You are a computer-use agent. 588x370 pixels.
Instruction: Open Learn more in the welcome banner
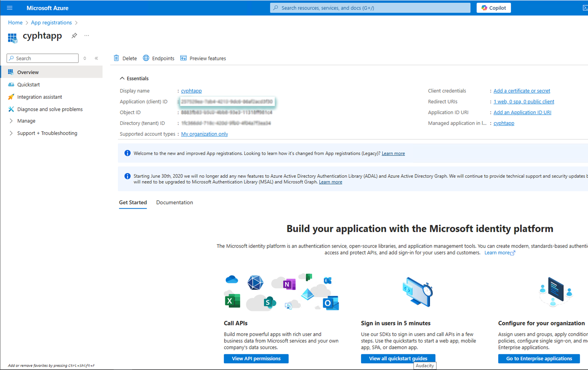[393, 153]
